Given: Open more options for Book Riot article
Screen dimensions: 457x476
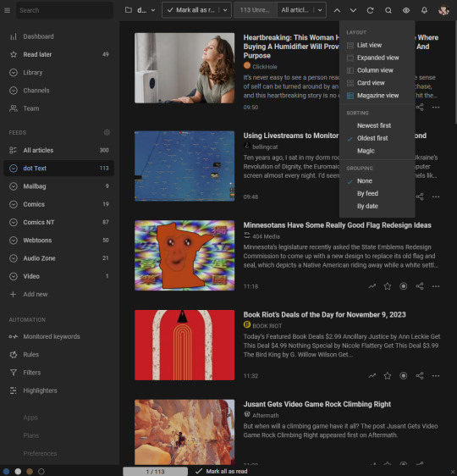Looking at the screenshot, I should (x=436, y=376).
